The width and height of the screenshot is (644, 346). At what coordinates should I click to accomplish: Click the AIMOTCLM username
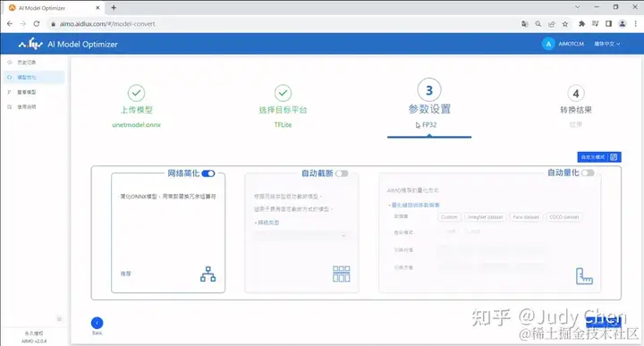point(571,44)
